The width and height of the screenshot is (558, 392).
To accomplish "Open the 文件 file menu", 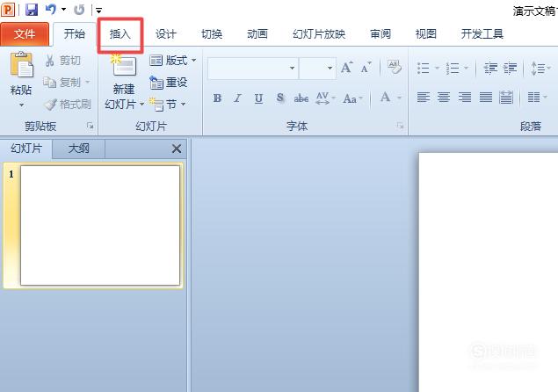I will pos(25,33).
